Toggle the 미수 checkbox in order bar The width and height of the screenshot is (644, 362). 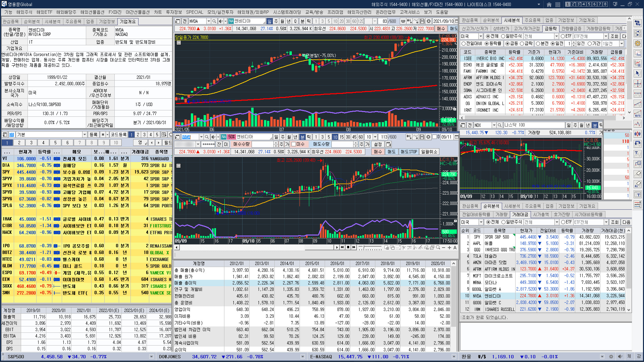click(293, 144)
